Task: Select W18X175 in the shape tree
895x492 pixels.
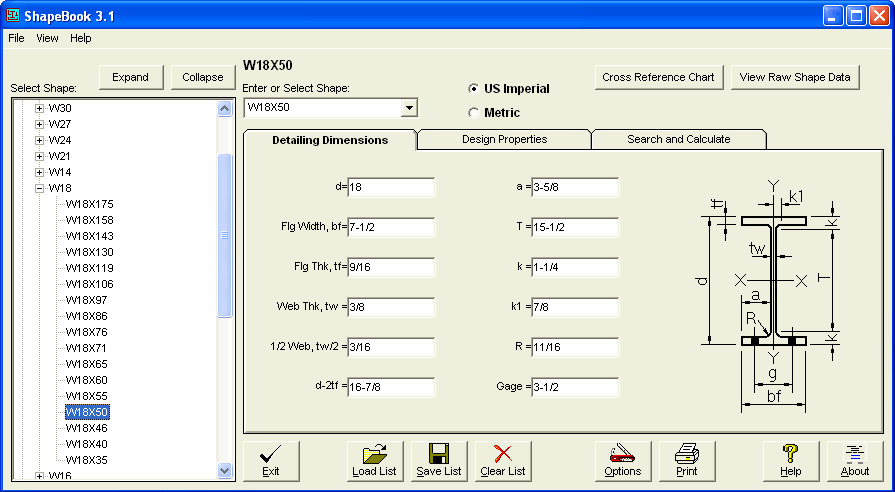Action: click(90, 204)
